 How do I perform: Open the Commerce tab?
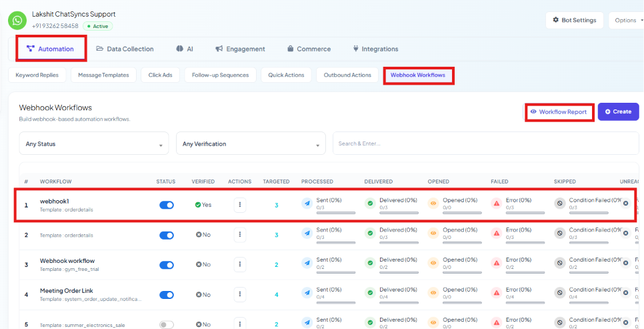click(309, 49)
